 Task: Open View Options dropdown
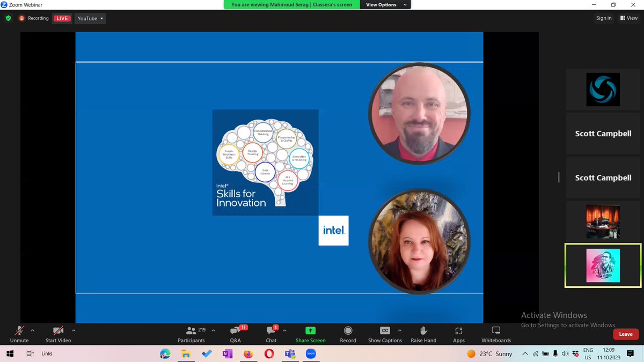click(385, 5)
